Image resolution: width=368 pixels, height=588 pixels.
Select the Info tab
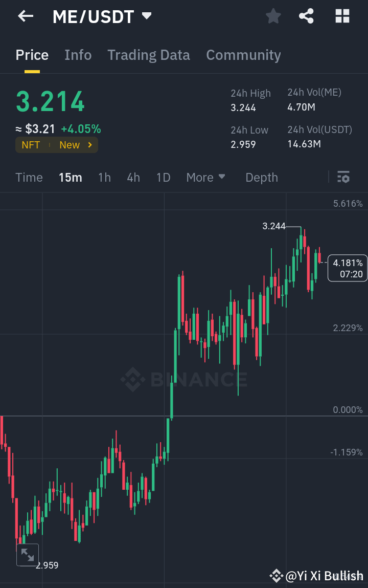78,55
